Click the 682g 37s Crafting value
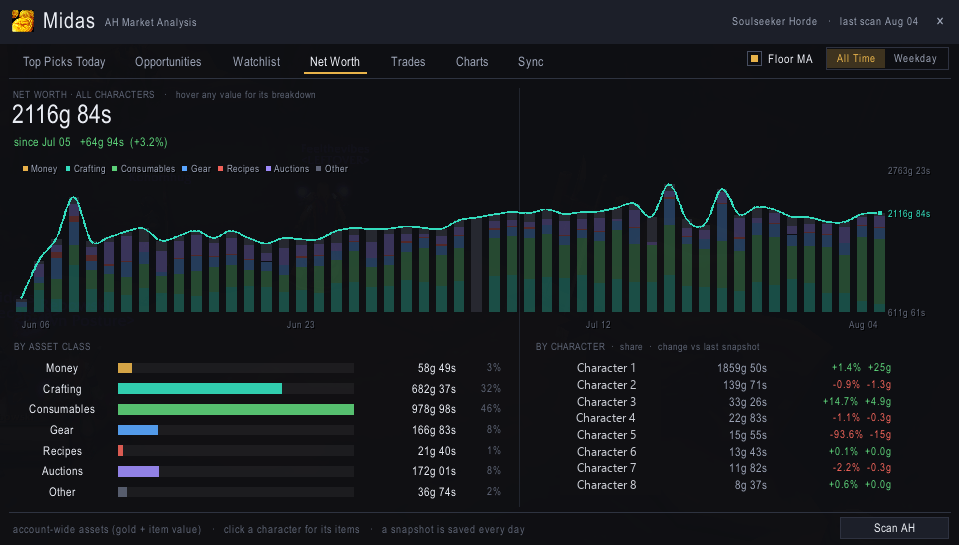The image size is (959, 545). tap(434, 389)
